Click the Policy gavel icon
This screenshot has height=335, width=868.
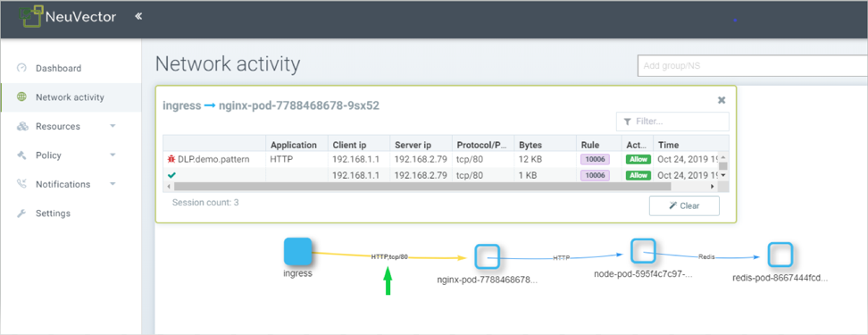[22, 155]
